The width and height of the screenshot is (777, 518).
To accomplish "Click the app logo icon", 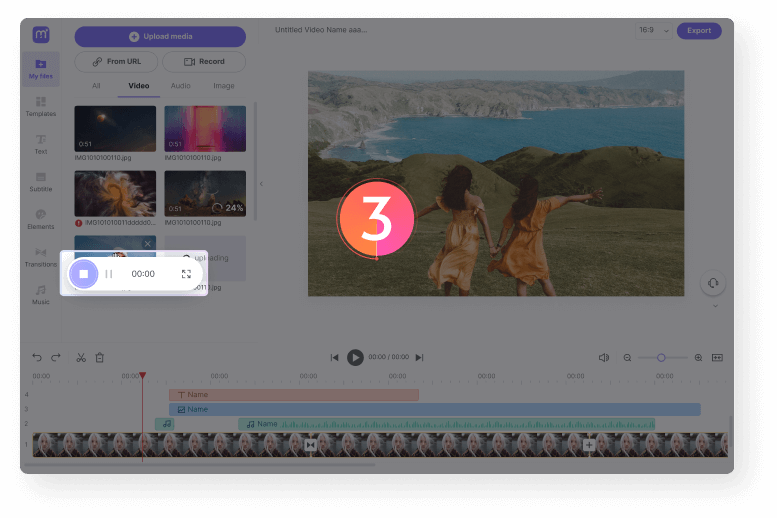I will pyautogui.click(x=41, y=34).
